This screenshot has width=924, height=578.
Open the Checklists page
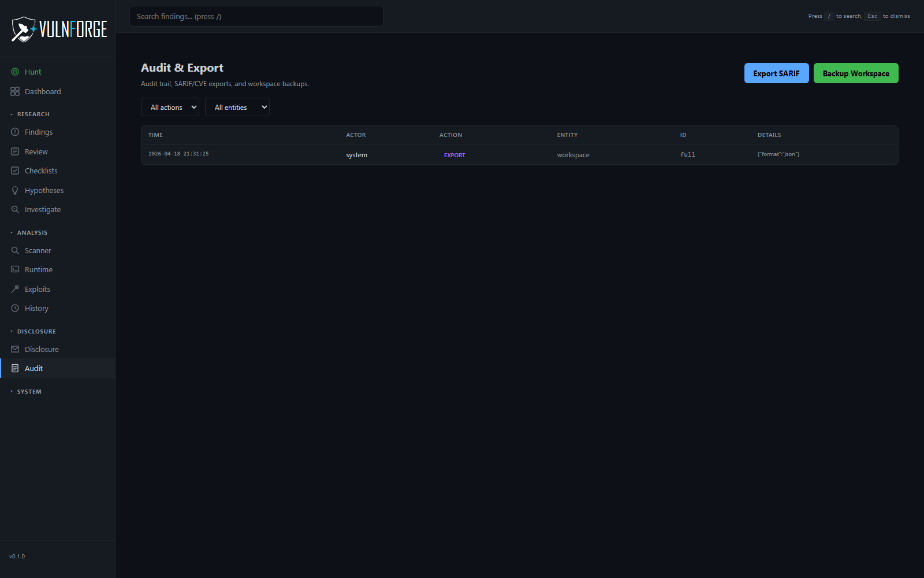point(40,170)
